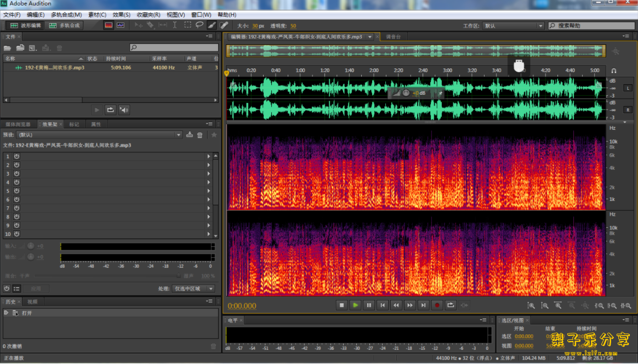The width and height of the screenshot is (638, 364).
Task: Start recording with the red record button
Action: click(437, 305)
